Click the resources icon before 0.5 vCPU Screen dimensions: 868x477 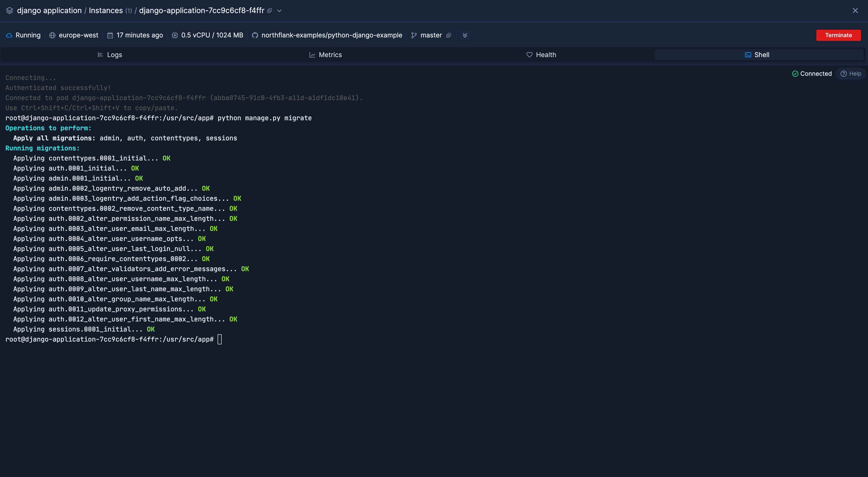175,35
